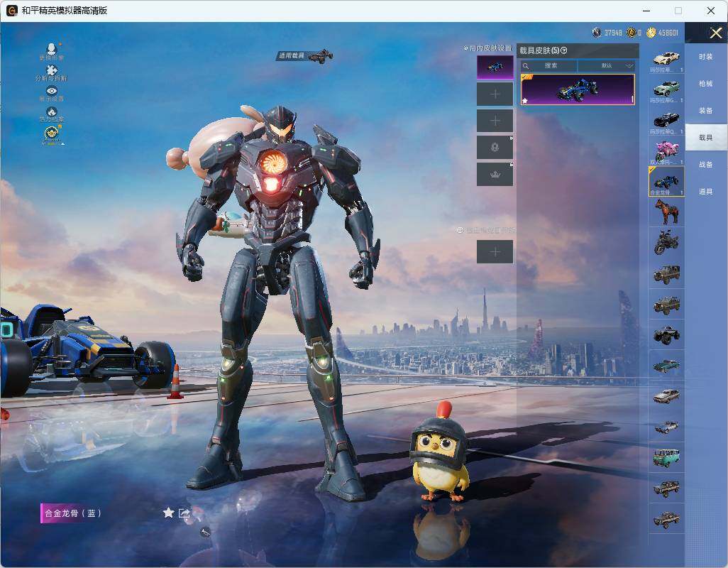Image resolution: width=728 pixels, height=568 pixels.
Task: Open the 默认 sort dropdown
Action: 607,65
